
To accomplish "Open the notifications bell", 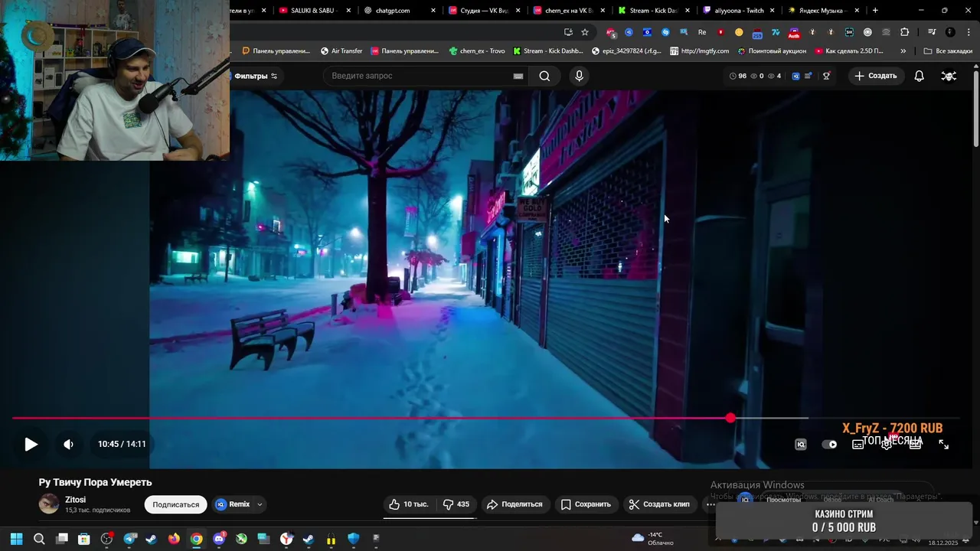I will 919,76.
